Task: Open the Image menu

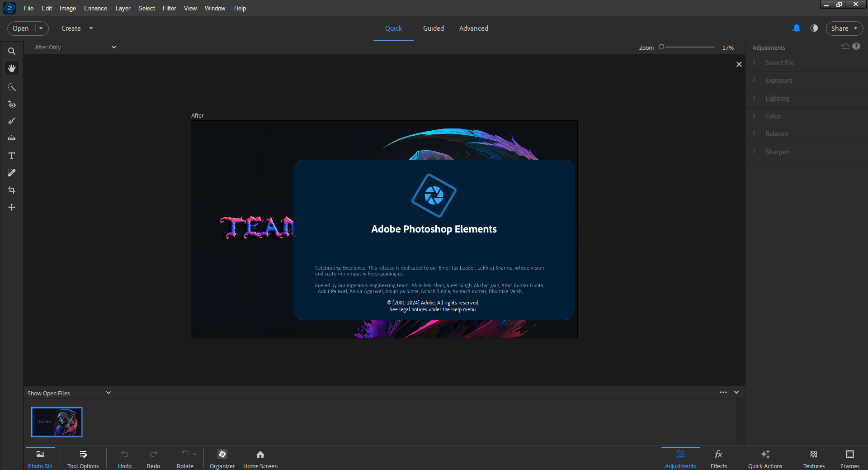Action: click(68, 8)
